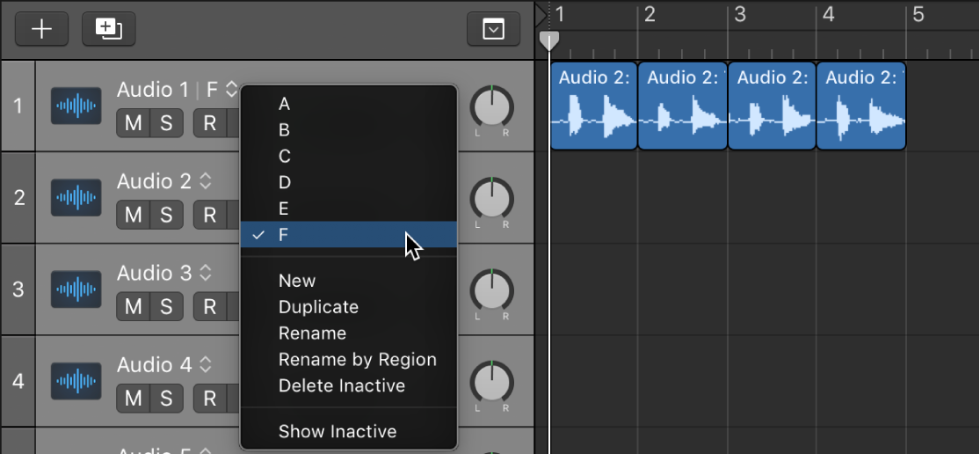Choose Rename from the alternatives menu
980x454 pixels.
pos(349,333)
